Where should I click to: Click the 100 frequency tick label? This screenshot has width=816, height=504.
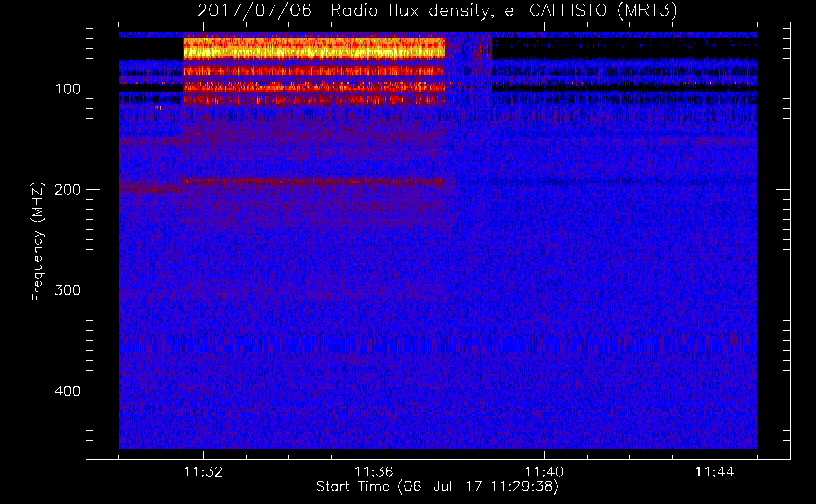(x=68, y=89)
